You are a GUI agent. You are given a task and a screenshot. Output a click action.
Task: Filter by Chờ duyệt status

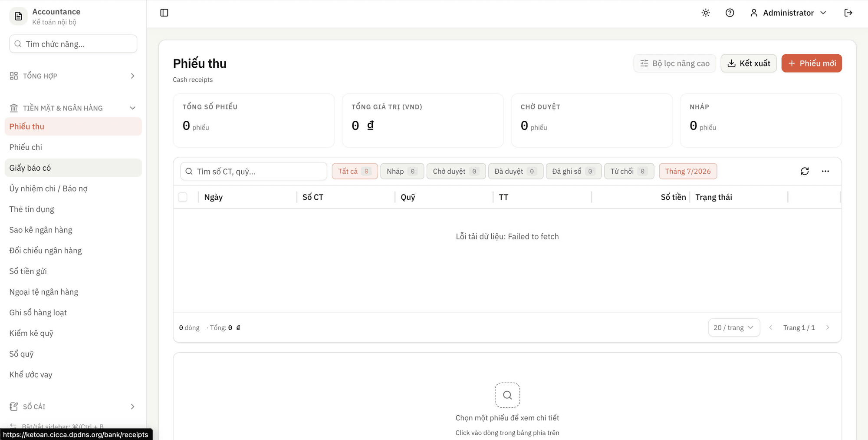click(x=456, y=171)
